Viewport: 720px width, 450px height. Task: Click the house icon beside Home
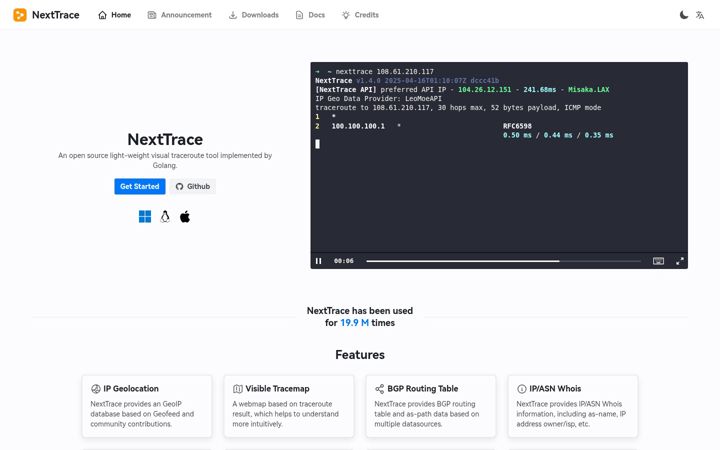(102, 15)
